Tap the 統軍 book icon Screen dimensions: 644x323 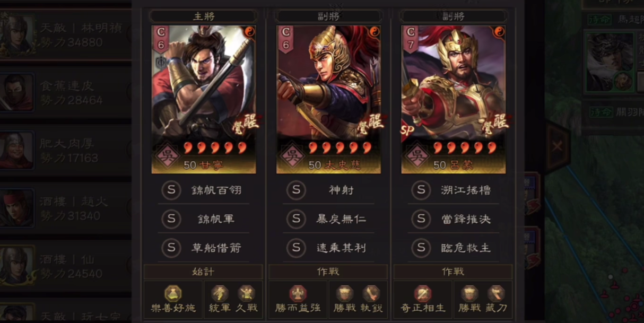[220, 294]
